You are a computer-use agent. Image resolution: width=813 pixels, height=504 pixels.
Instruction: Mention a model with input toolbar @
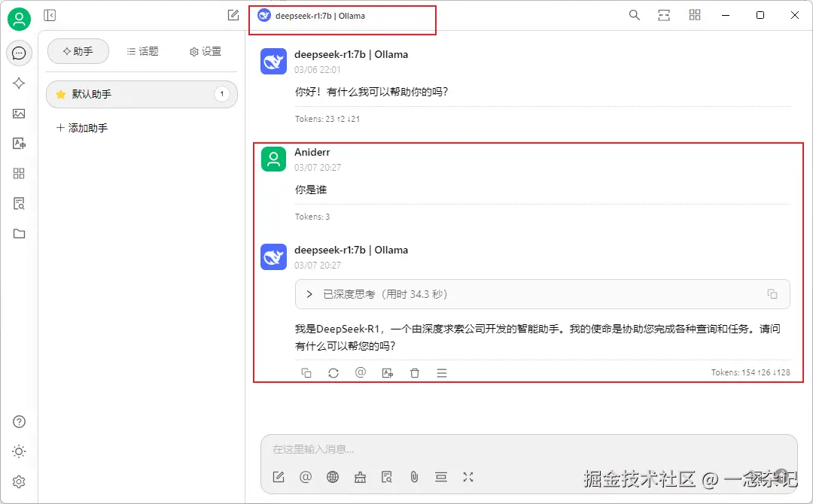pos(306,477)
